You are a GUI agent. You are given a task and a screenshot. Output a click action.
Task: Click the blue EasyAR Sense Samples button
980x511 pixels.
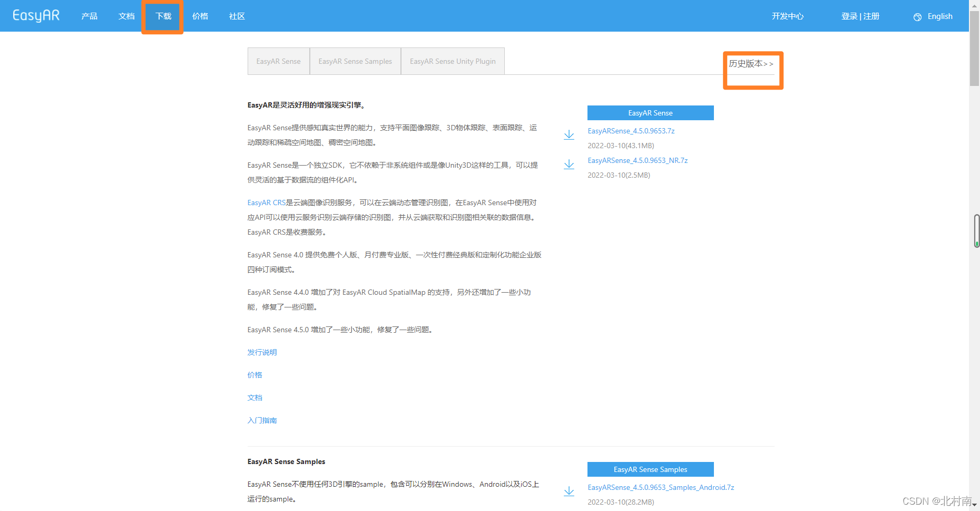pyautogui.click(x=651, y=469)
